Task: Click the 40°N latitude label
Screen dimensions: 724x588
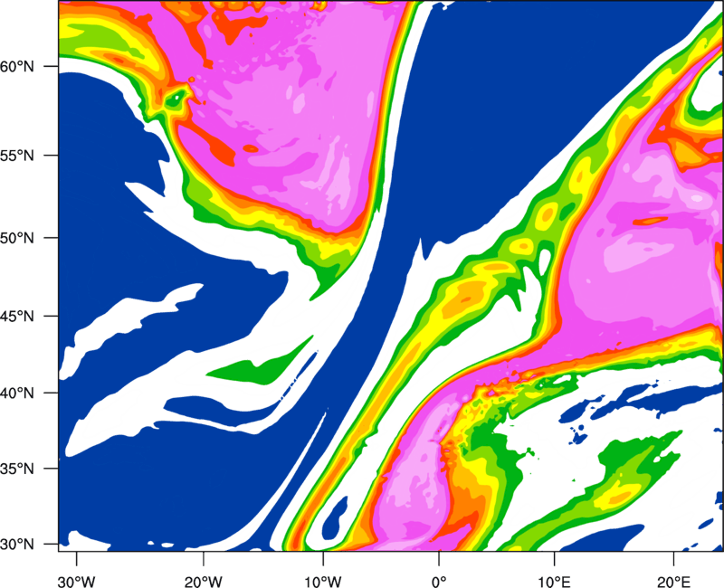Action: point(17,394)
